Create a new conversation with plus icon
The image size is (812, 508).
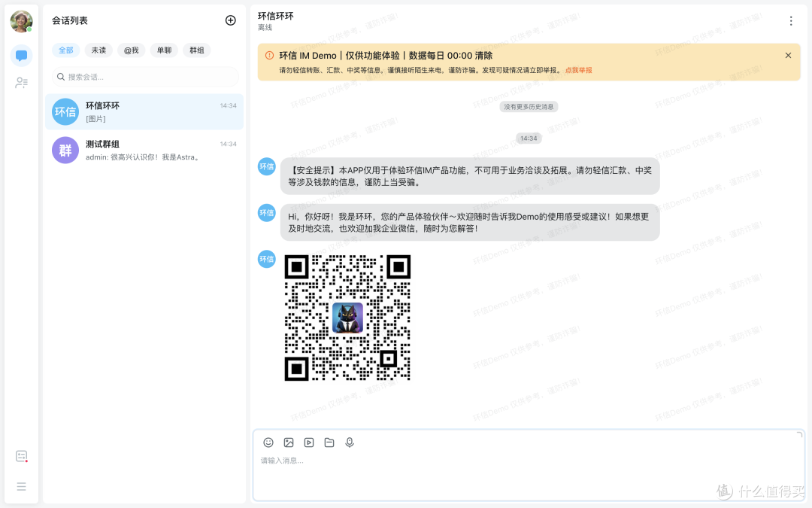231,20
